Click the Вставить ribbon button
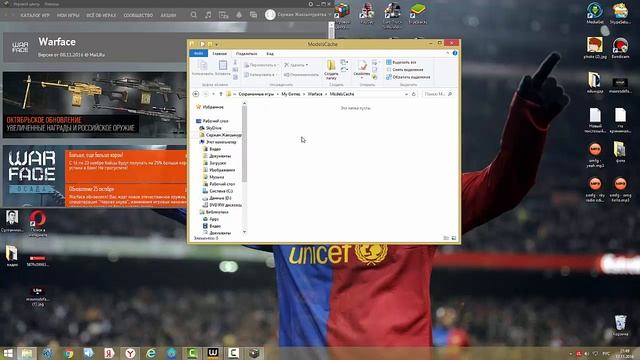This screenshot has height=360, width=640. point(222,68)
